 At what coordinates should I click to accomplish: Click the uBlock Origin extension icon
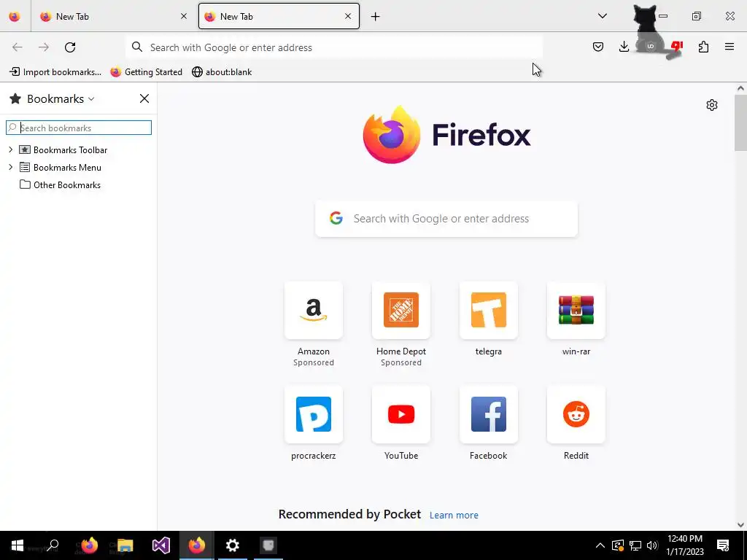[650, 47]
